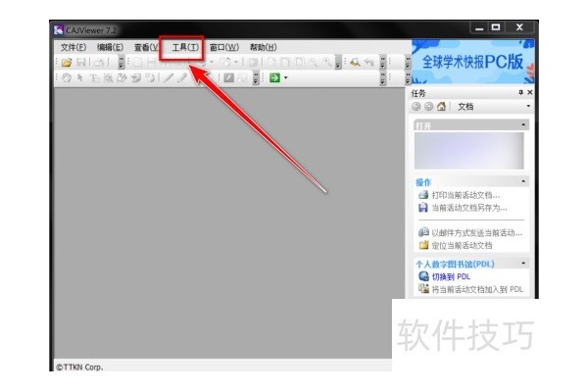Open the 工具(T) menu
Image resolution: width=588 pixels, height=392 pixels.
click(185, 47)
